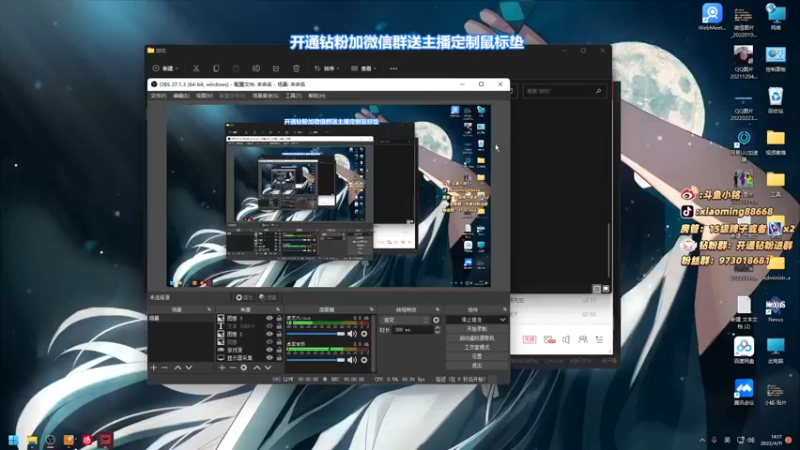Toggle the lock on the text (GDI+) source
800x450 pixels.
279,326
